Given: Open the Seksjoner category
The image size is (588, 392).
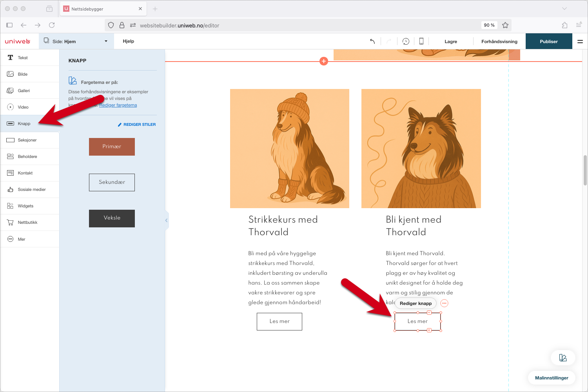Looking at the screenshot, I should (x=30, y=140).
